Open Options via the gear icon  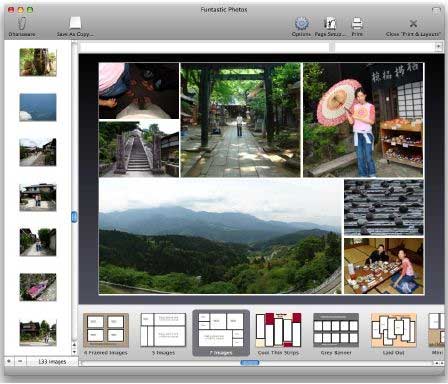click(x=301, y=24)
